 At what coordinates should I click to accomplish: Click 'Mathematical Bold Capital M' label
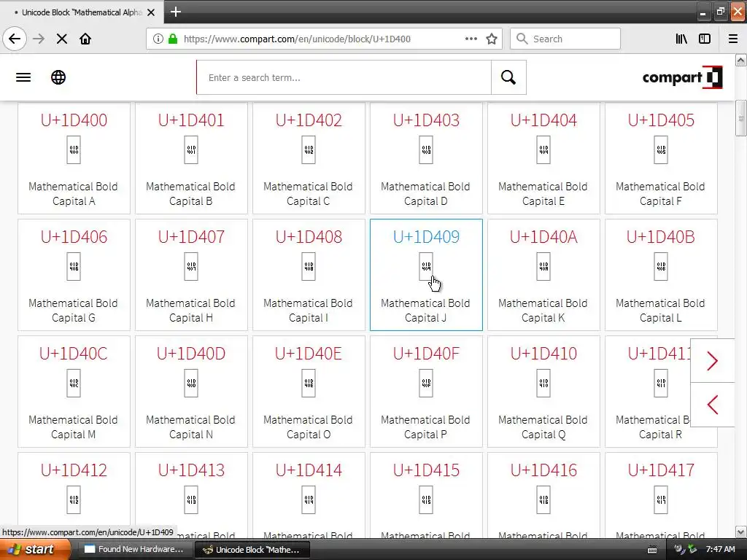tap(74, 427)
